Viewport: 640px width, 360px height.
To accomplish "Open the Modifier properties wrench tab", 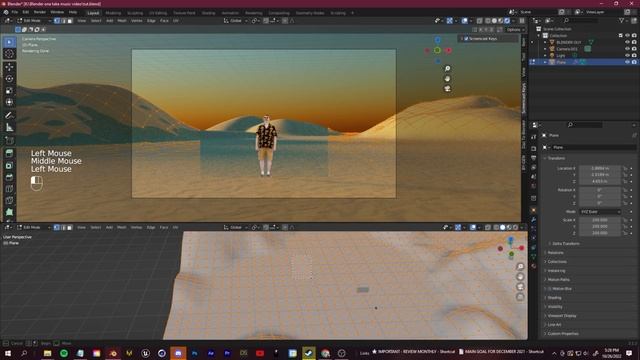I will [533, 220].
